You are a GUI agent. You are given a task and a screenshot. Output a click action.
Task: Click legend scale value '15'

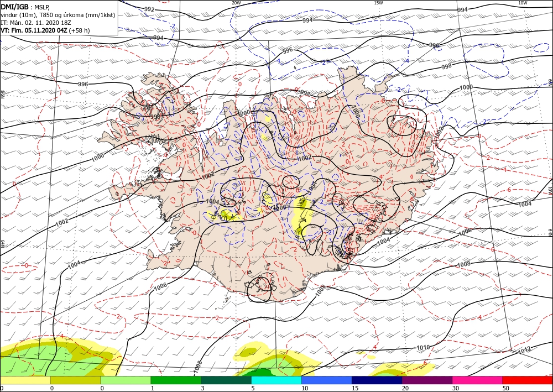355,388
